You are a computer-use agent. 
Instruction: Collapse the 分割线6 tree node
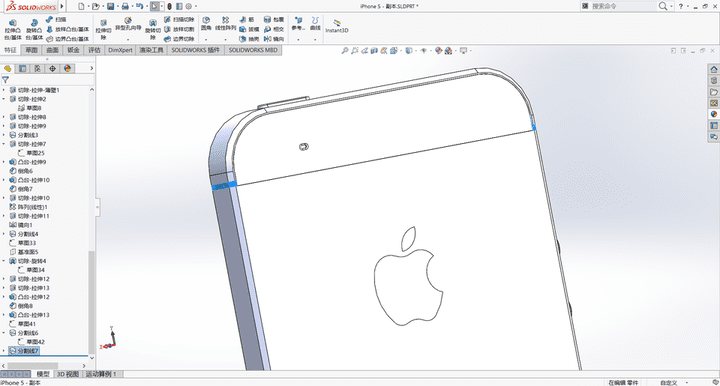[x=4, y=333]
